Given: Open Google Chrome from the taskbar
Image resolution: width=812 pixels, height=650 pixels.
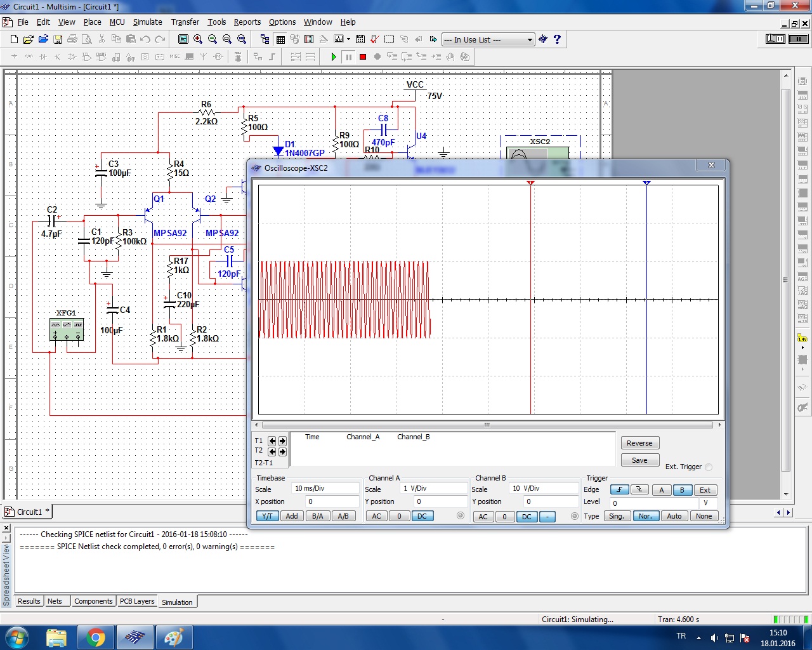Looking at the screenshot, I should tap(96, 637).
